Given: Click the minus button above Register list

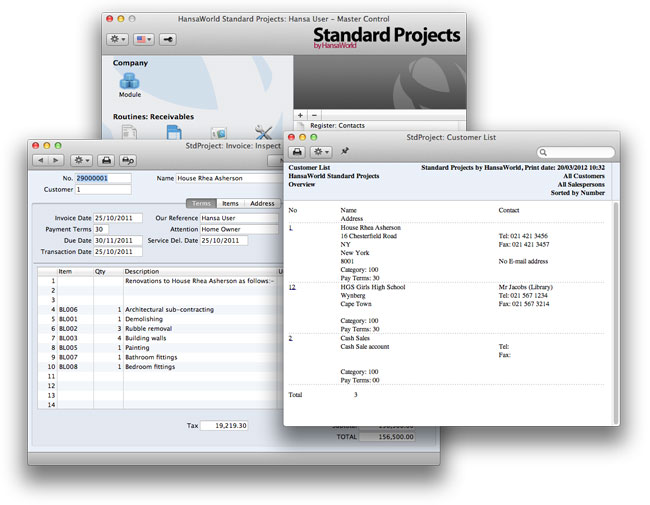Looking at the screenshot, I should [314, 115].
